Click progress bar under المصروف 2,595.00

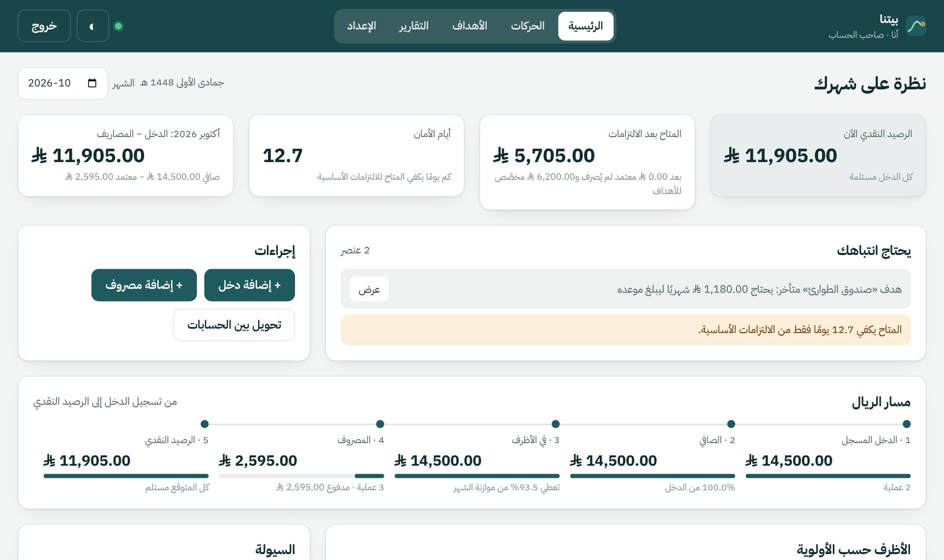pos(301,476)
